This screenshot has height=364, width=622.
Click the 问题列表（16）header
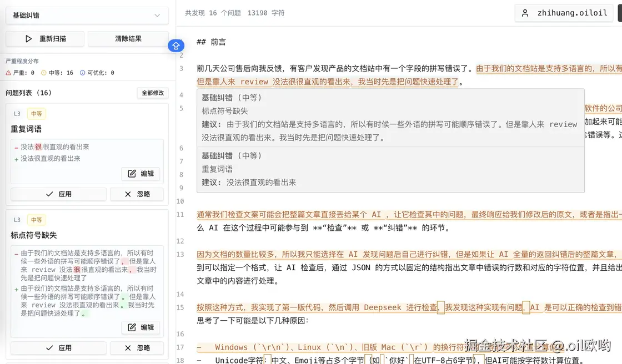click(28, 93)
